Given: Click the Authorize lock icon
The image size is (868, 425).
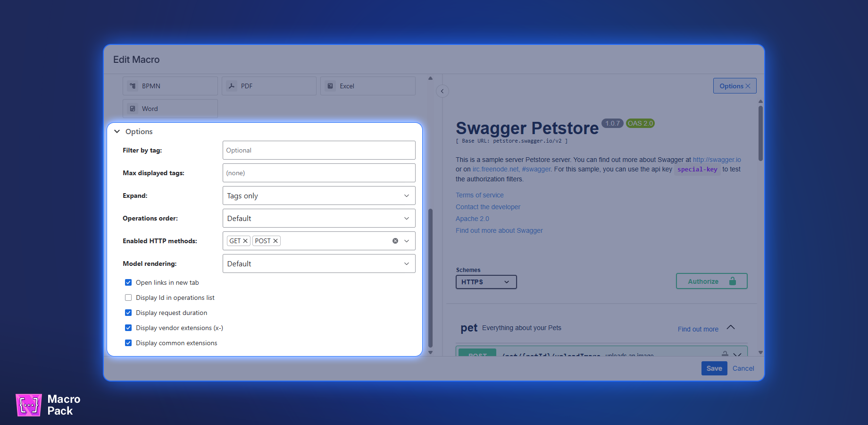Looking at the screenshot, I should (733, 281).
